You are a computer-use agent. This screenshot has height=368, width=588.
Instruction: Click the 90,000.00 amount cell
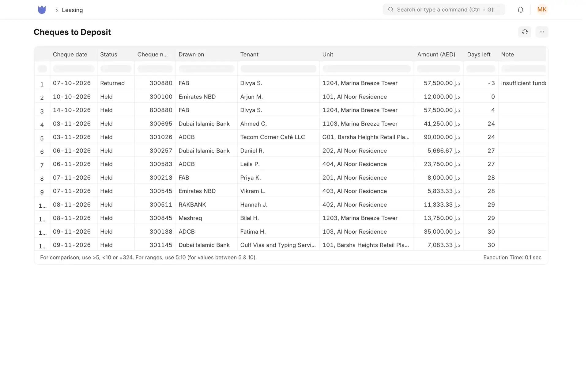(x=439, y=137)
